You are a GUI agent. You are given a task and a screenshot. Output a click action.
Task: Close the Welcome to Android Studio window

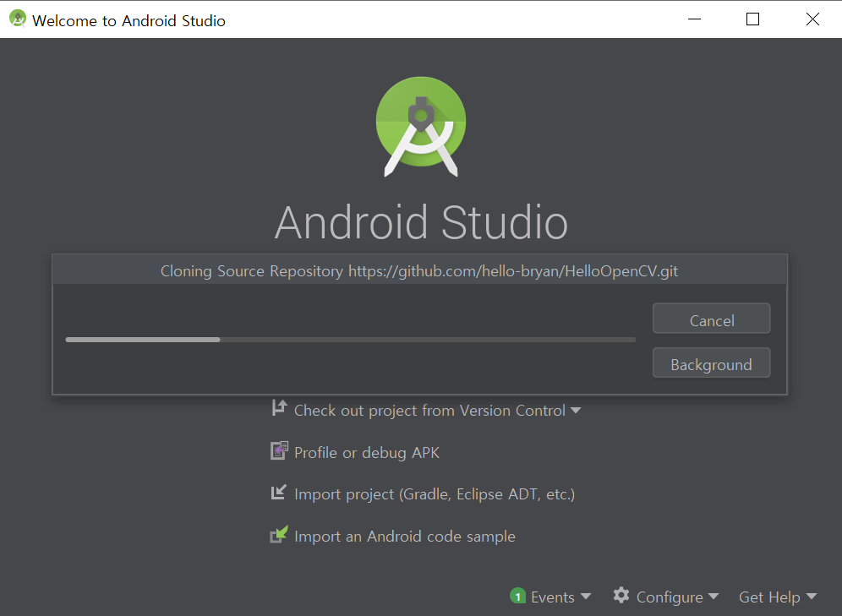coord(812,19)
